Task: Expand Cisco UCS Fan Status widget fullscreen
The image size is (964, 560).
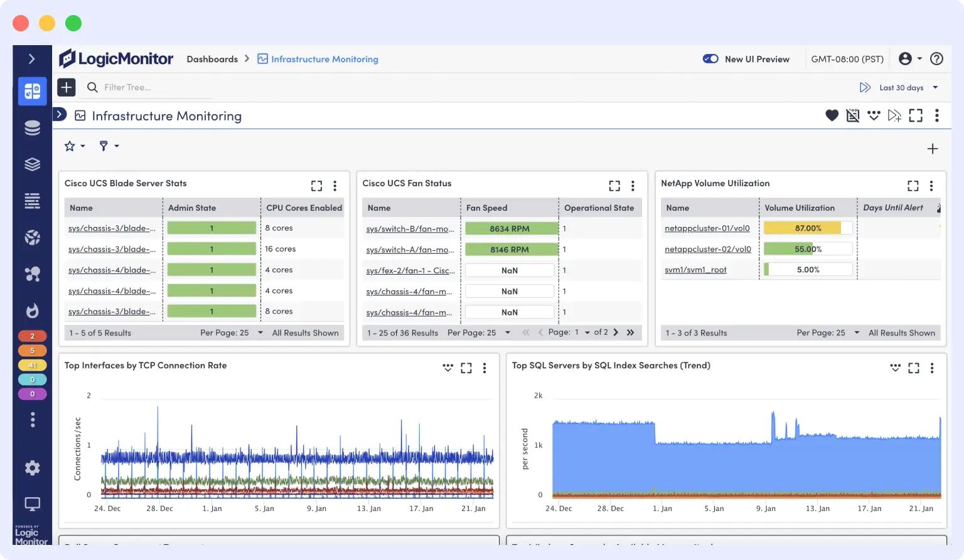Action: (x=614, y=186)
